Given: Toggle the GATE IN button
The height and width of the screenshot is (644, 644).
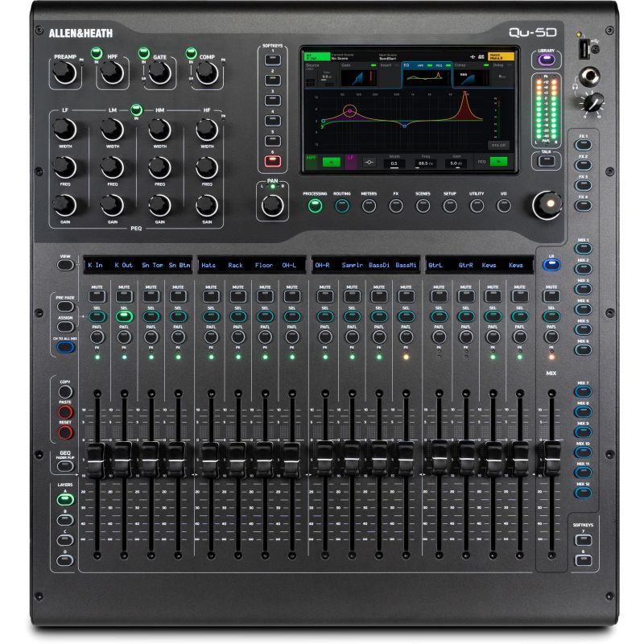Looking at the screenshot, I should click(144, 53).
